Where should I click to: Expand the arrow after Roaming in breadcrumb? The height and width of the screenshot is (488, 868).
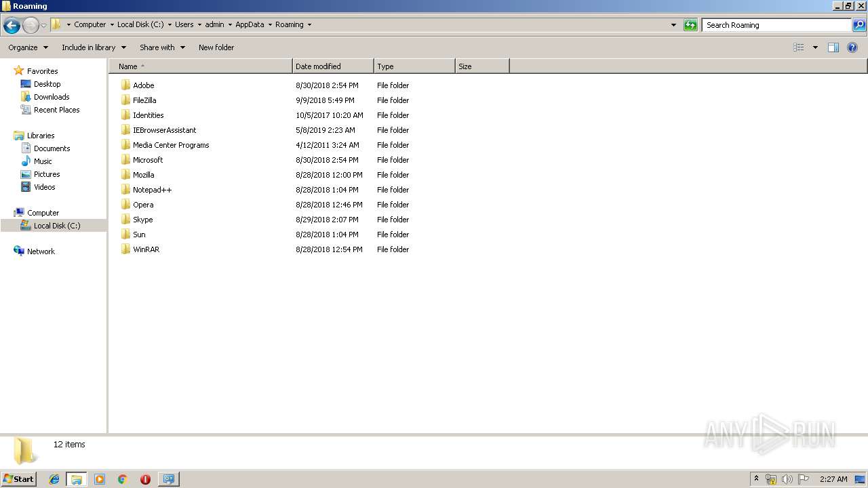pos(310,24)
